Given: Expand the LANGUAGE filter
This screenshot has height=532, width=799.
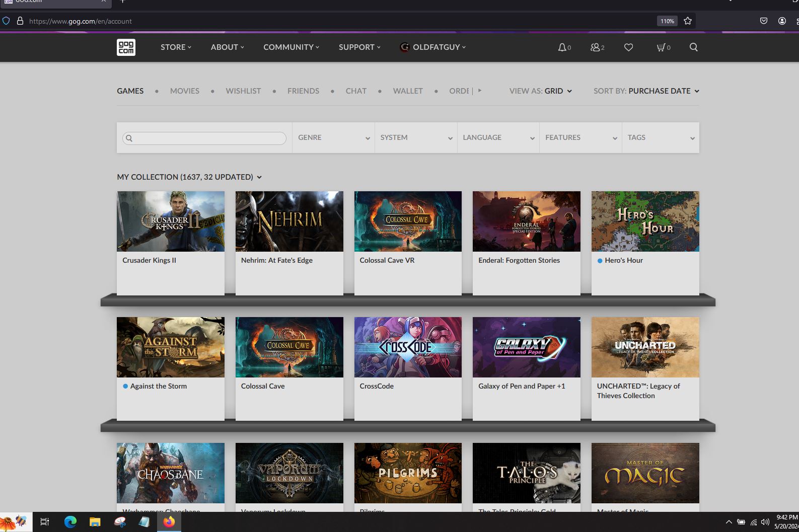Looking at the screenshot, I should [x=498, y=137].
